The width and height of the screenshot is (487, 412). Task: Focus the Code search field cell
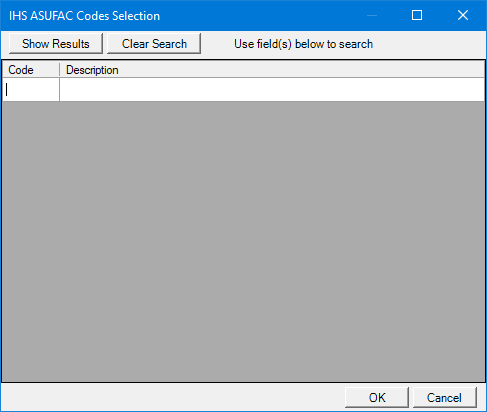point(31,90)
